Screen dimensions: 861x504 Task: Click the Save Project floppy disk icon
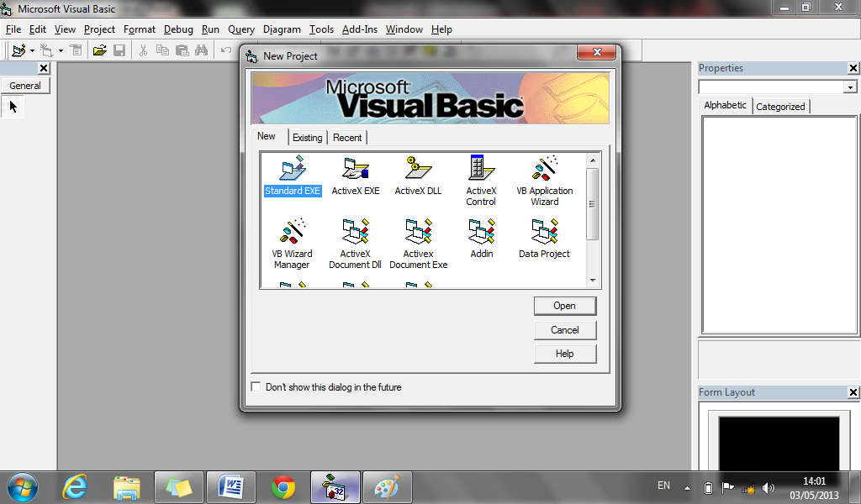tap(119, 50)
